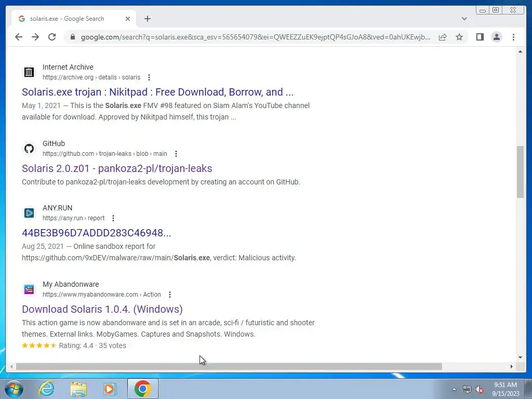This screenshot has width=532, height=399.
Task: Select the solaris.exe - Google Search tab
Action: coord(74,19)
